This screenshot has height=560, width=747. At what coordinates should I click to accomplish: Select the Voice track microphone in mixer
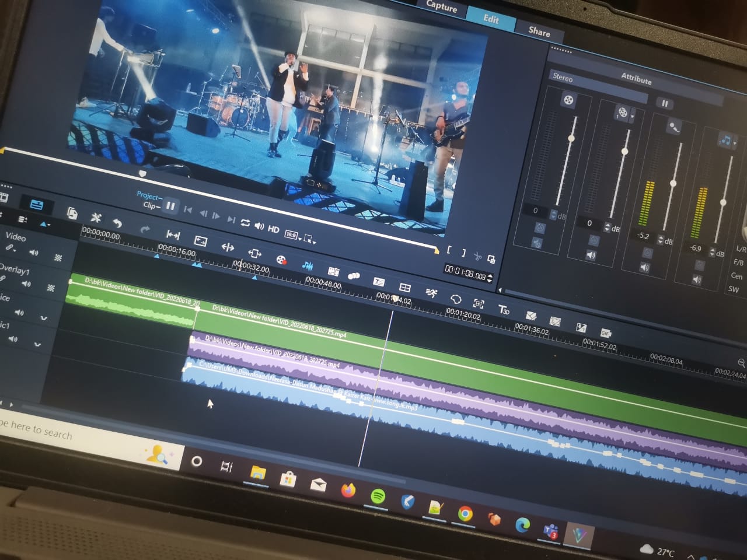[674, 126]
